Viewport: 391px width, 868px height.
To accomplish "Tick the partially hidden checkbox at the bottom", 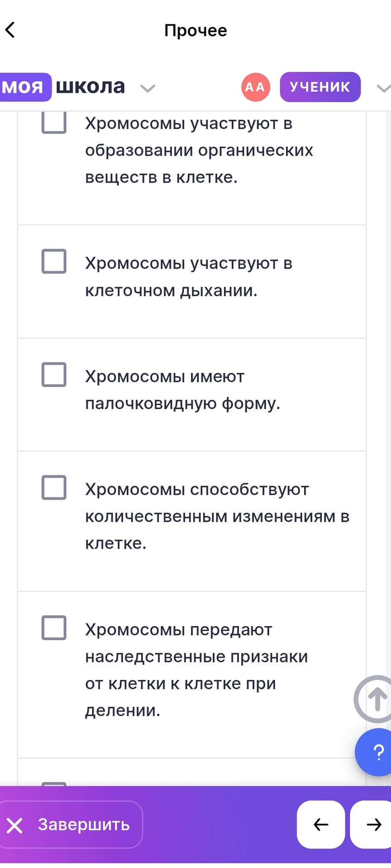I will pos(54,783).
